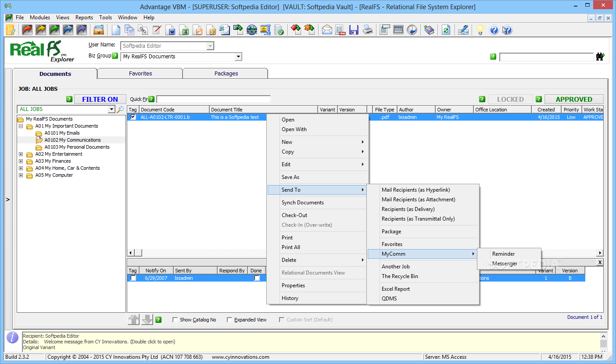This screenshot has width=616, height=364.
Task: Expand the side panel arrow on left edge
Action: coord(7,200)
